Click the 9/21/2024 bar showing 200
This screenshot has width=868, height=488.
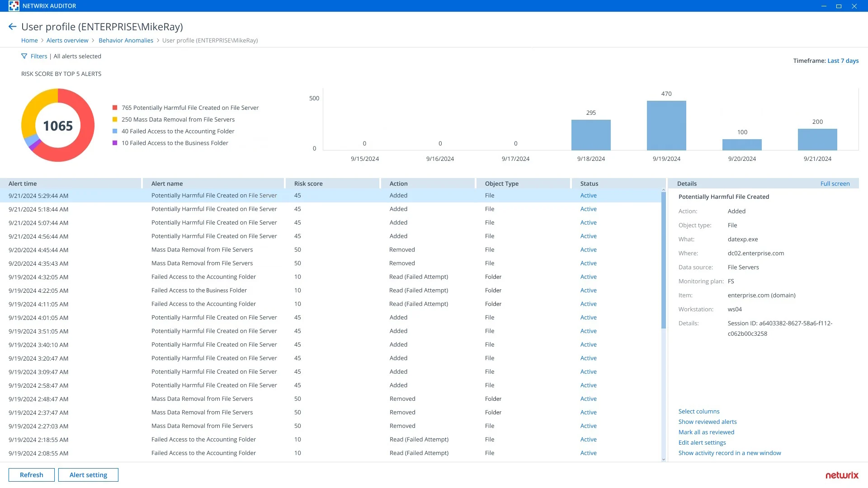817,140
